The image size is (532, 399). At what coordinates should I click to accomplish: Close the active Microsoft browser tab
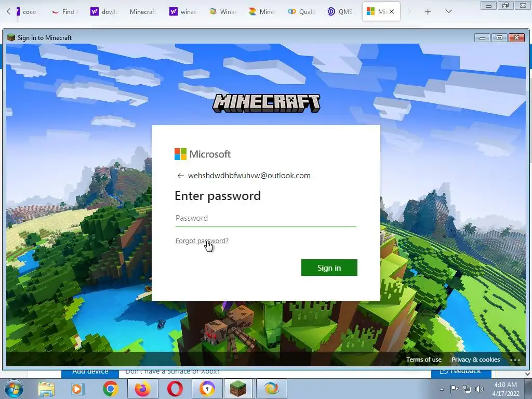point(392,11)
